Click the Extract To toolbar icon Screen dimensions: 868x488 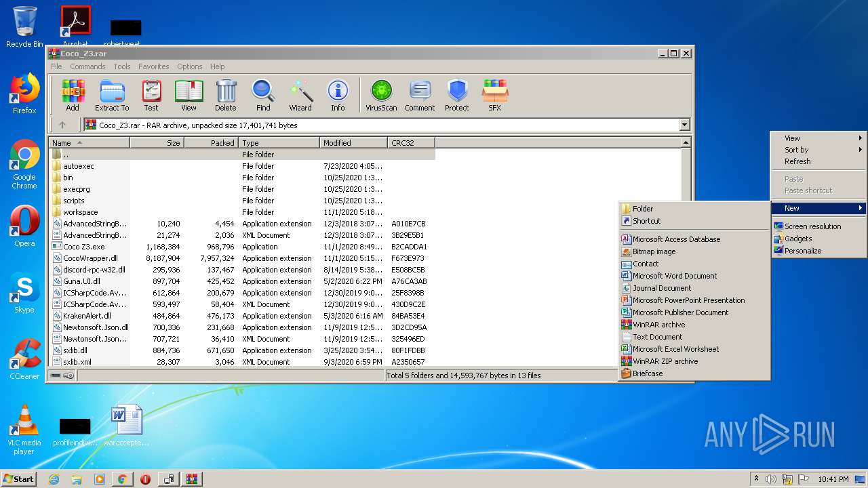112,95
